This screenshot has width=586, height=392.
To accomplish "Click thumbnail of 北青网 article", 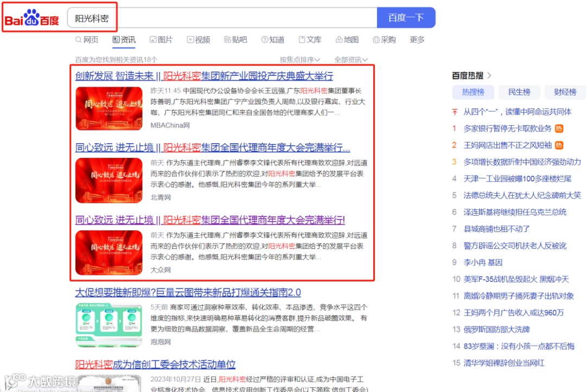I will [x=109, y=181].
